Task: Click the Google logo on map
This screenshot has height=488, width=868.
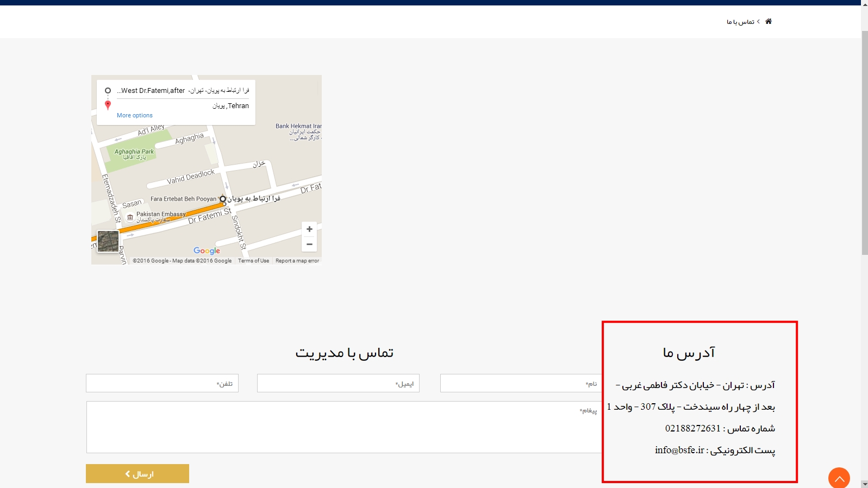Action: click(207, 251)
